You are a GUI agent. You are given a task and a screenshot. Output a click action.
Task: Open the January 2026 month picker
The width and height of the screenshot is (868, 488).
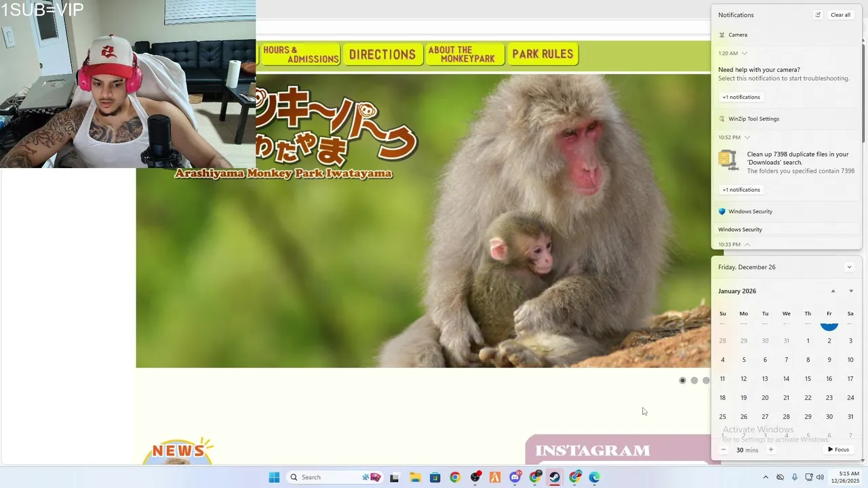click(x=737, y=291)
